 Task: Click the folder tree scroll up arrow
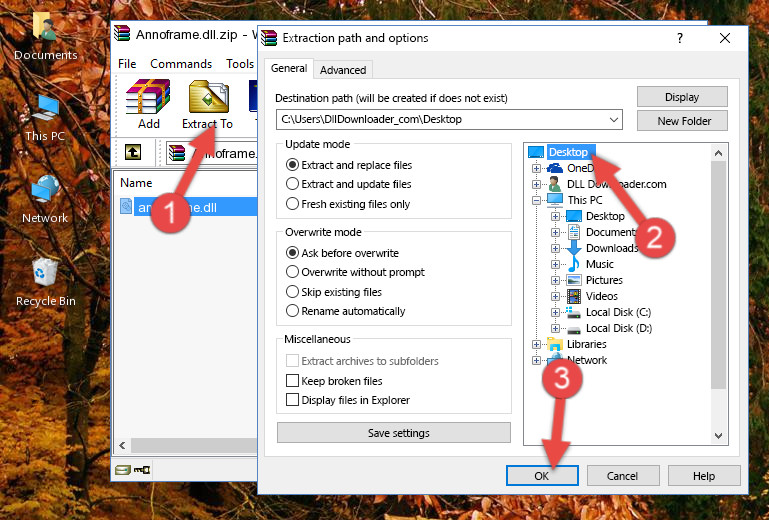coord(718,153)
